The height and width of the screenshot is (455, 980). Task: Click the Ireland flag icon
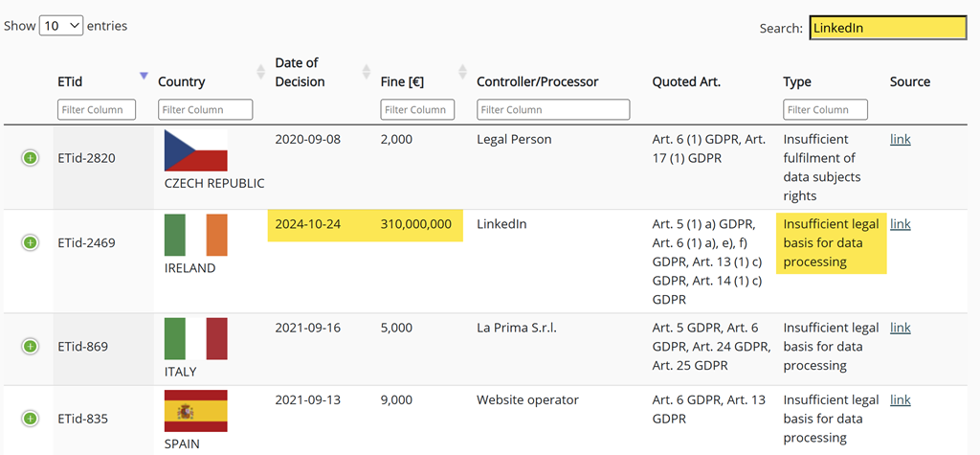tap(195, 236)
